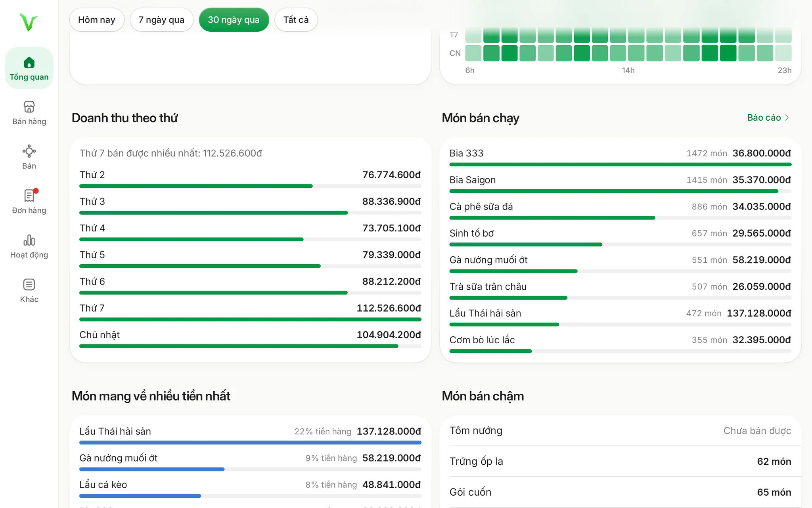Select the 30 ngày qua filter
Image resolution: width=812 pixels, height=508 pixels.
click(234, 20)
